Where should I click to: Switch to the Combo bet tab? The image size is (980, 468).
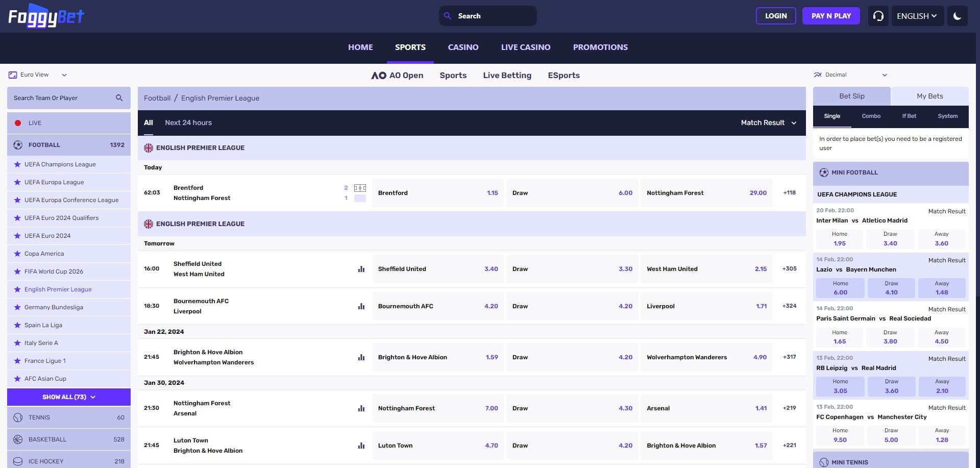(x=871, y=116)
